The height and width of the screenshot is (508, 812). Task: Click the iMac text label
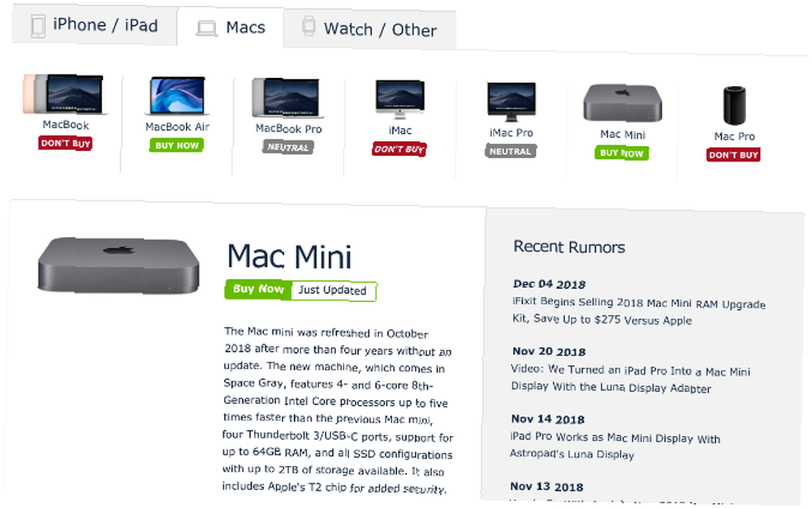point(400,131)
